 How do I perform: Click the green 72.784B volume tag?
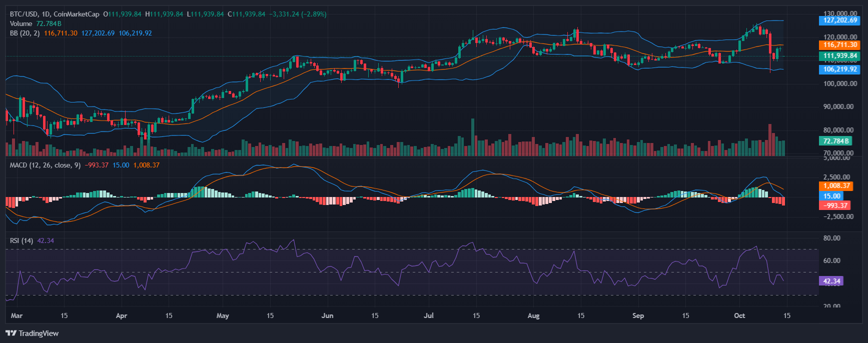coord(835,141)
